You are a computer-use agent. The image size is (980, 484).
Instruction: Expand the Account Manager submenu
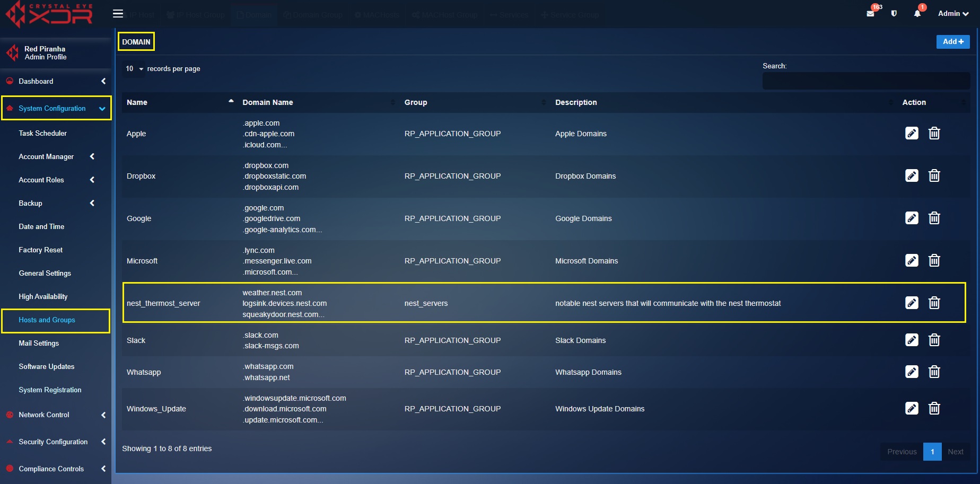coord(56,156)
